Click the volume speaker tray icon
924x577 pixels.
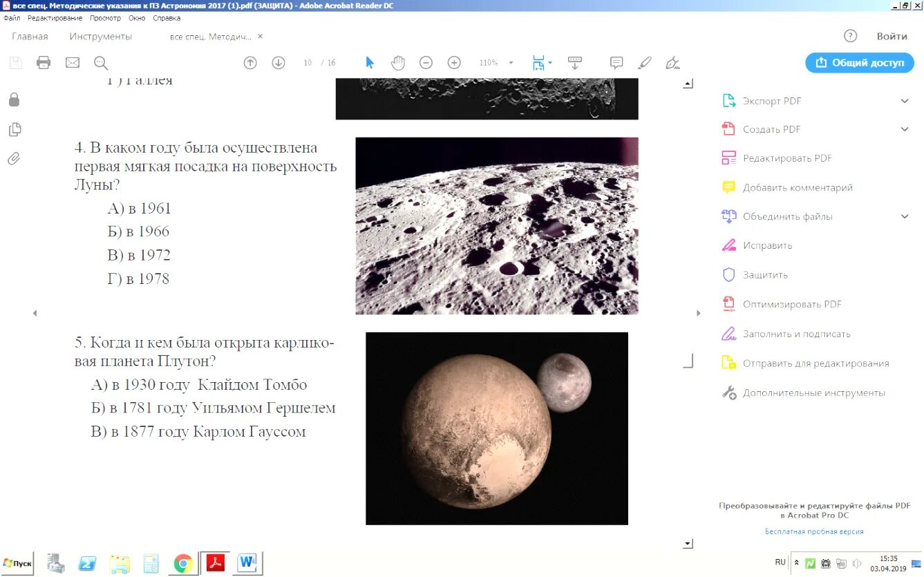(x=857, y=563)
